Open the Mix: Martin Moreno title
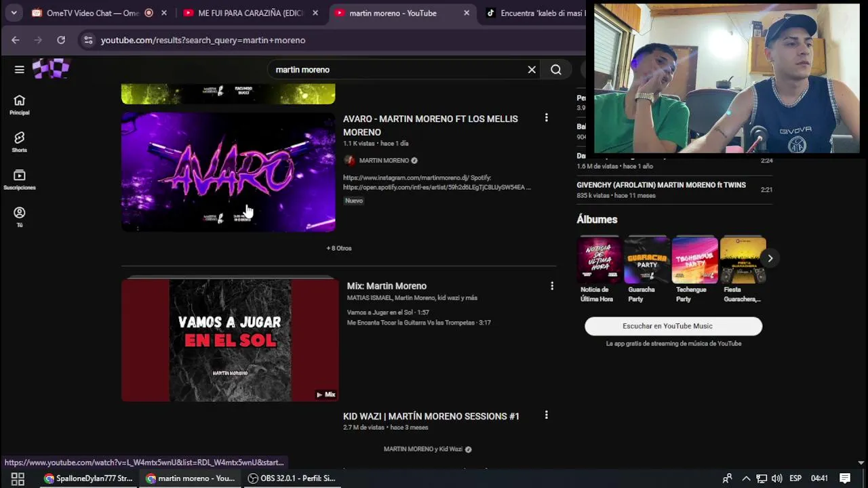 click(x=387, y=286)
